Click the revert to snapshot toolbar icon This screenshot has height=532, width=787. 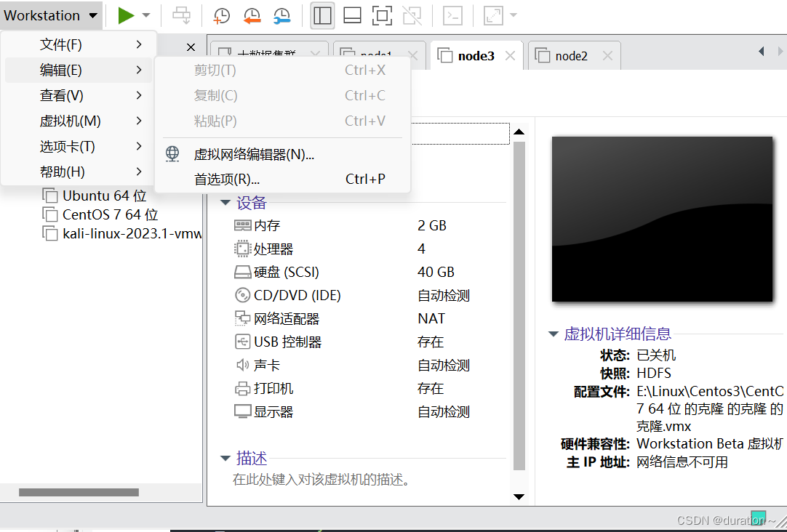coord(251,15)
